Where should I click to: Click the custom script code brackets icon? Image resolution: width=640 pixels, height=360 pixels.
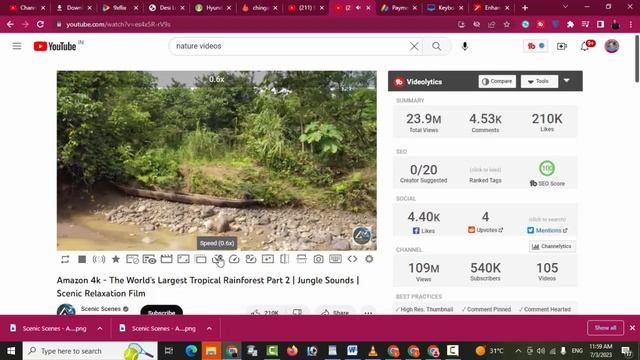pyautogui.click(x=352, y=259)
